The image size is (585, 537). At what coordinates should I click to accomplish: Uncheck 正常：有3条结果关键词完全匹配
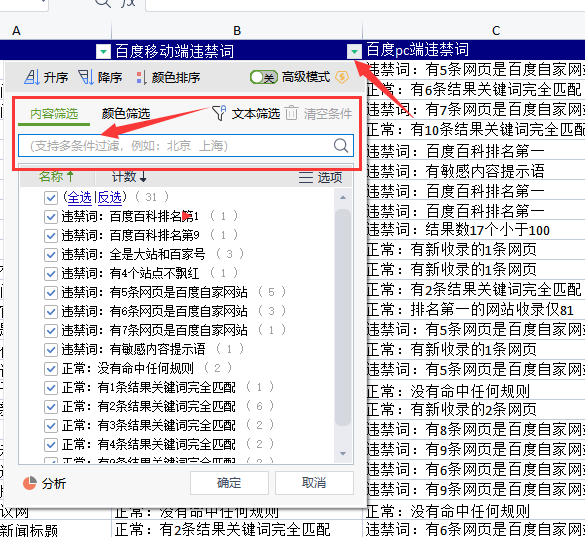click(51, 426)
